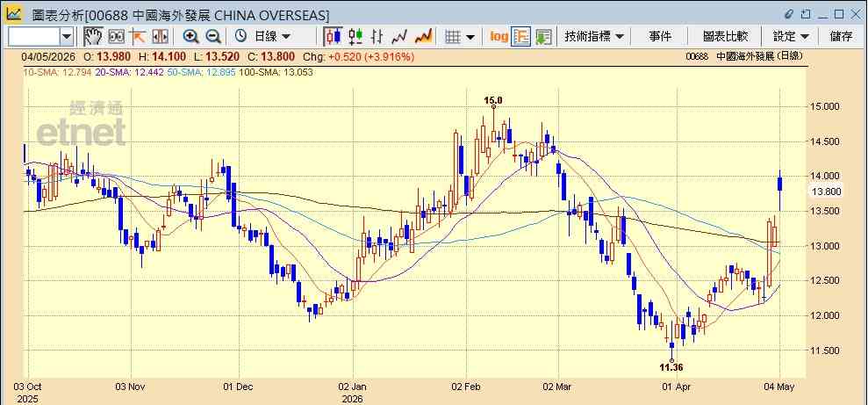Click the 14.500 price axis label

coord(825,141)
